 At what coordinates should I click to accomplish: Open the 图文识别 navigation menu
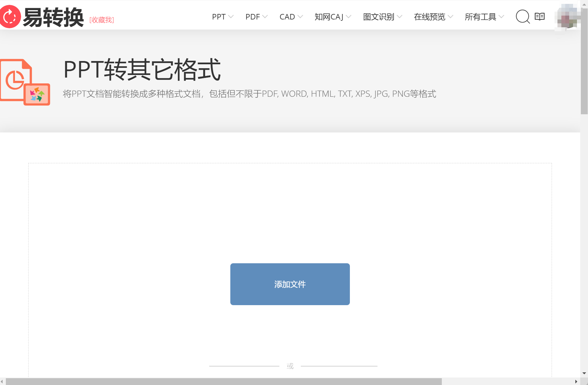(378, 17)
